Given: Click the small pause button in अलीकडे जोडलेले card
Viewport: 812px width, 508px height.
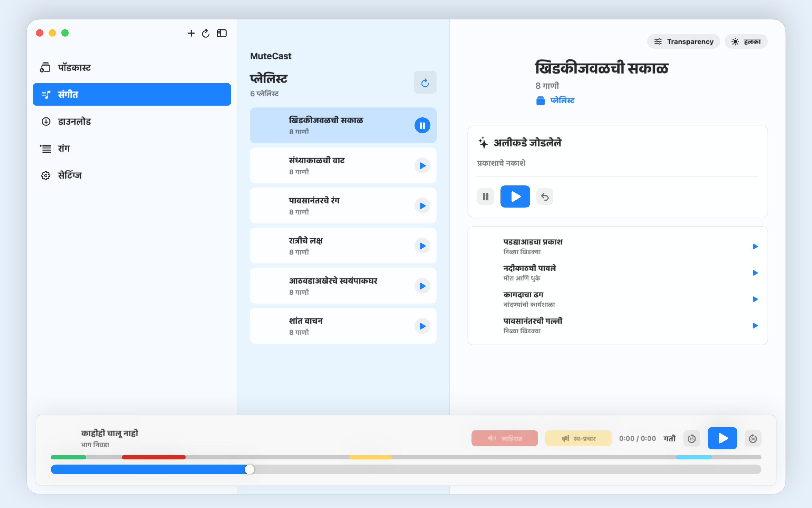Looking at the screenshot, I should pyautogui.click(x=485, y=196).
